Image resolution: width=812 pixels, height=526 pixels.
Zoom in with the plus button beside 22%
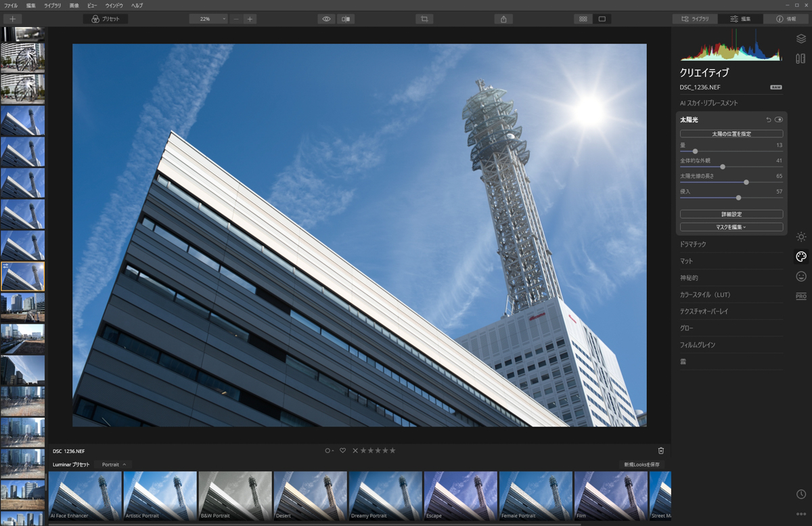[x=250, y=19]
